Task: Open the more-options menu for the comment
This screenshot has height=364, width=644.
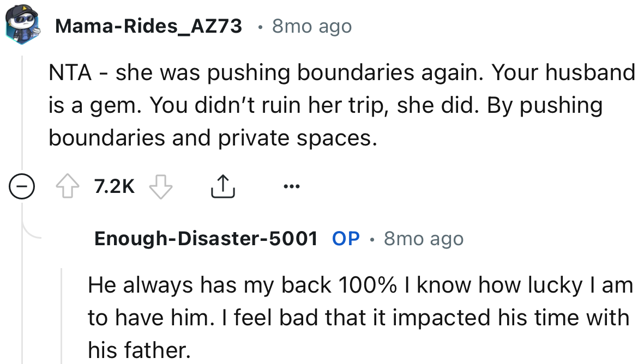Action: (292, 186)
